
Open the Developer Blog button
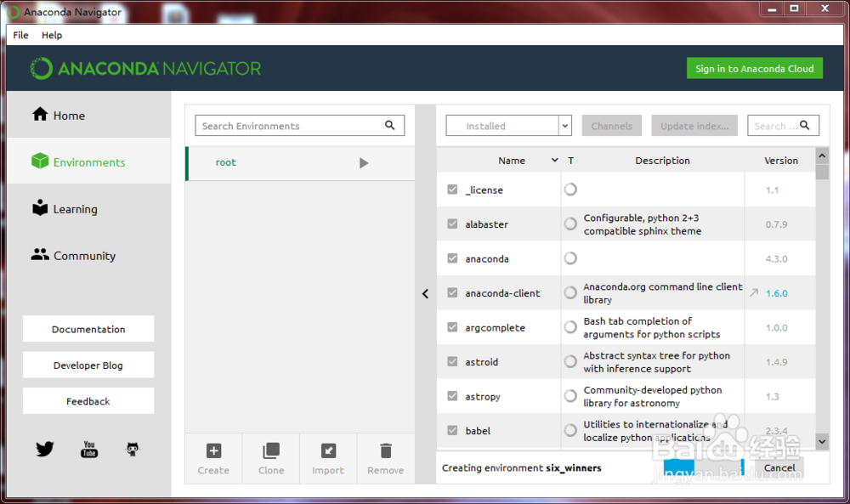click(x=88, y=365)
